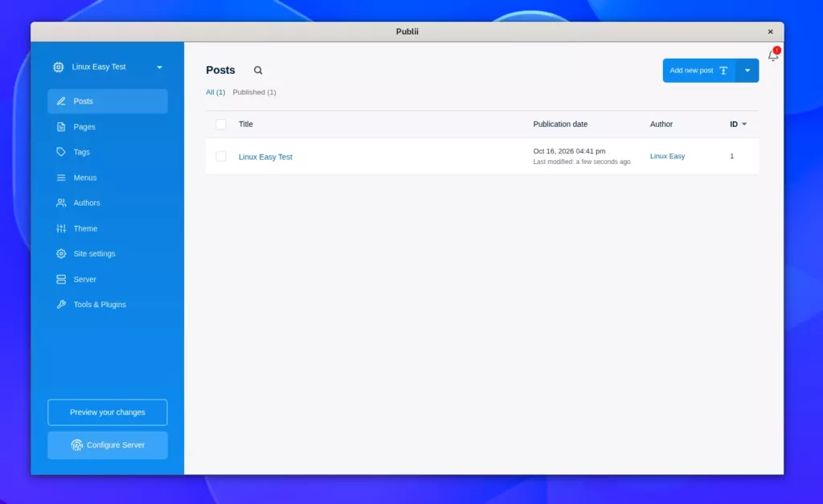Open Theme settings in the sidebar

point(108,228)
